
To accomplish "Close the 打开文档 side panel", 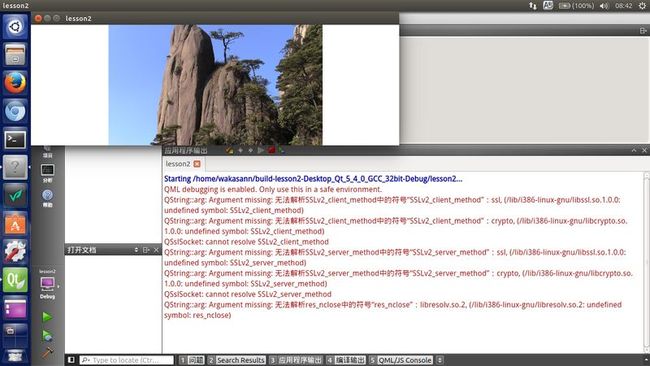I will (x=156, y=250).
